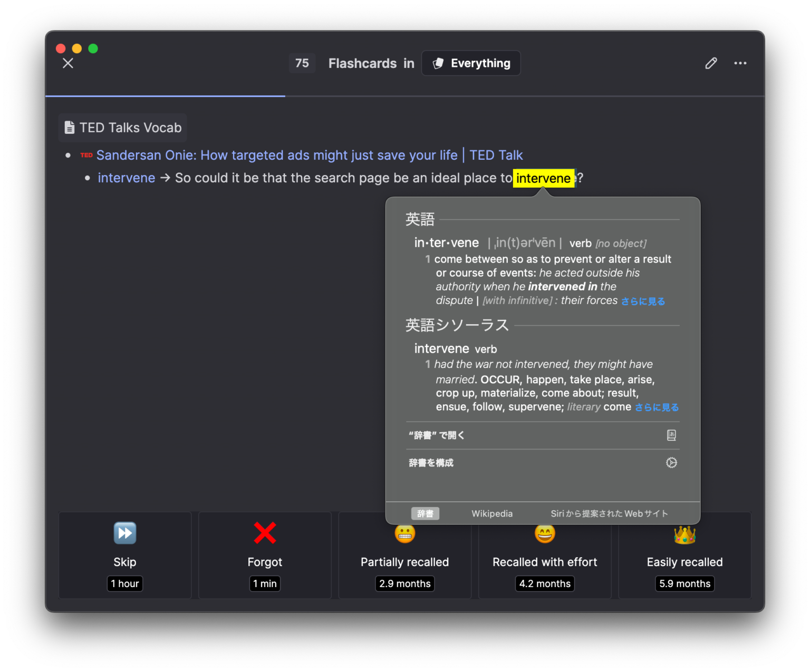Click the blue intervene bullet link
This screenshot has height=672, width=810.
[127, 178]
